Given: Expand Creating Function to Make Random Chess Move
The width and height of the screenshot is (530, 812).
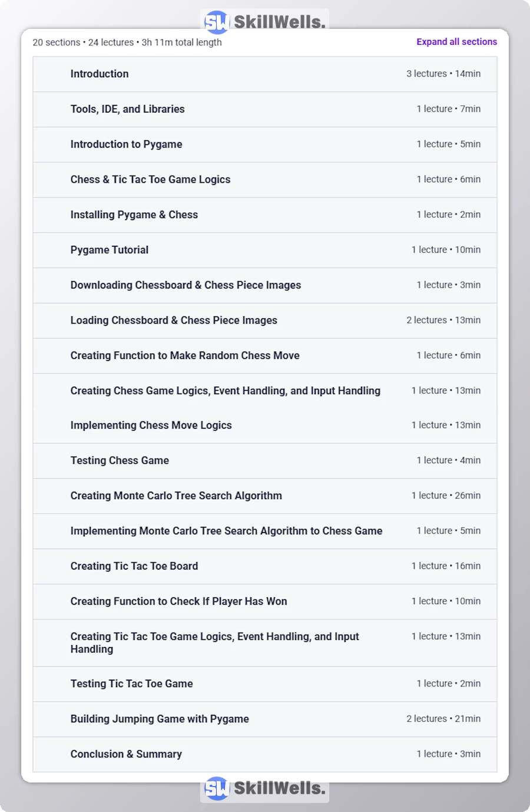Looking at the screenshot, I should coord(185,356).
